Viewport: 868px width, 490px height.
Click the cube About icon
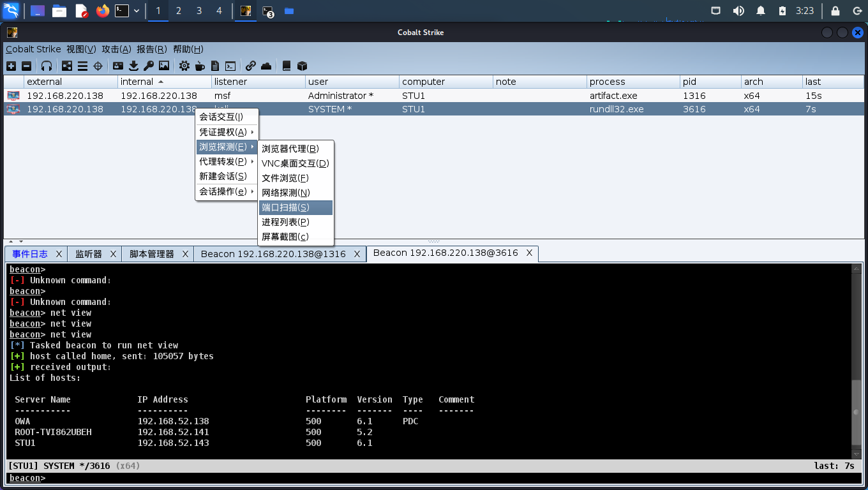(303, 66)
